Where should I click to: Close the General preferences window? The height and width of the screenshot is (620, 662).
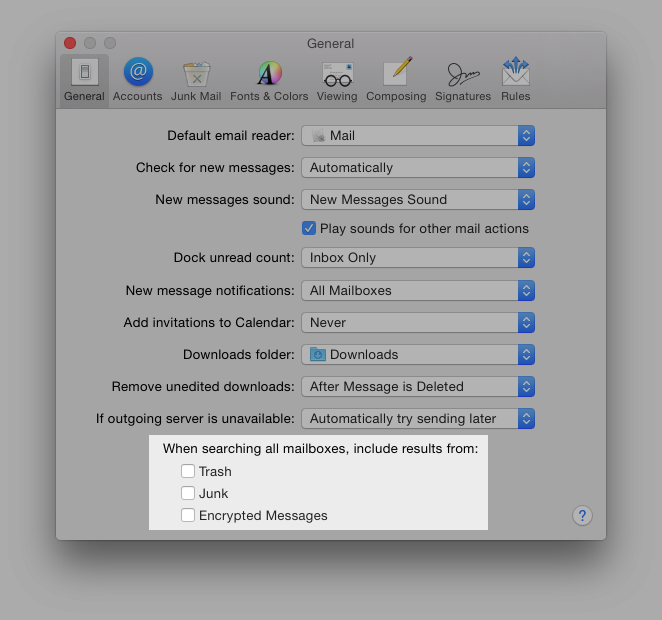point(70,43)
